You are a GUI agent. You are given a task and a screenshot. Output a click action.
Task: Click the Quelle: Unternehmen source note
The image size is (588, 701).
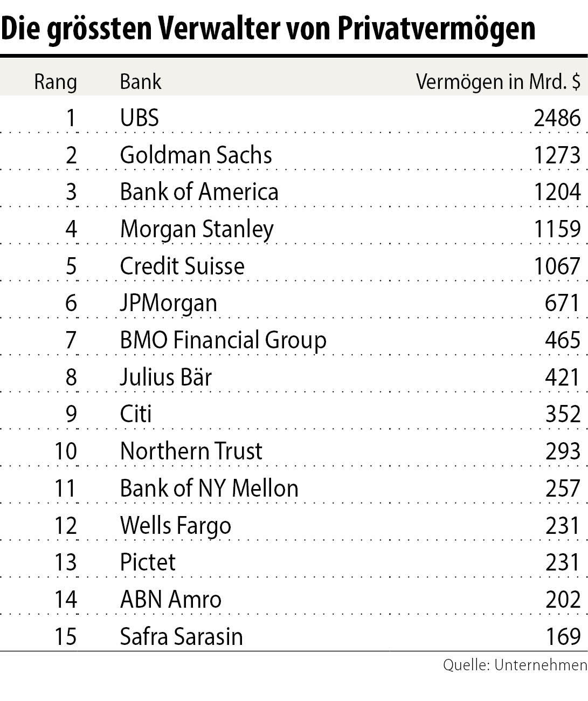pos(515,665)
